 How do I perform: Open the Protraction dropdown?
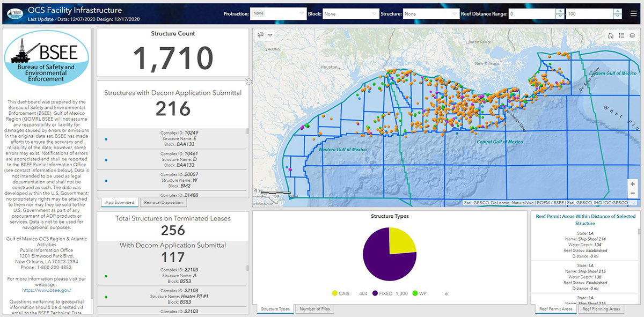point(277,13)
